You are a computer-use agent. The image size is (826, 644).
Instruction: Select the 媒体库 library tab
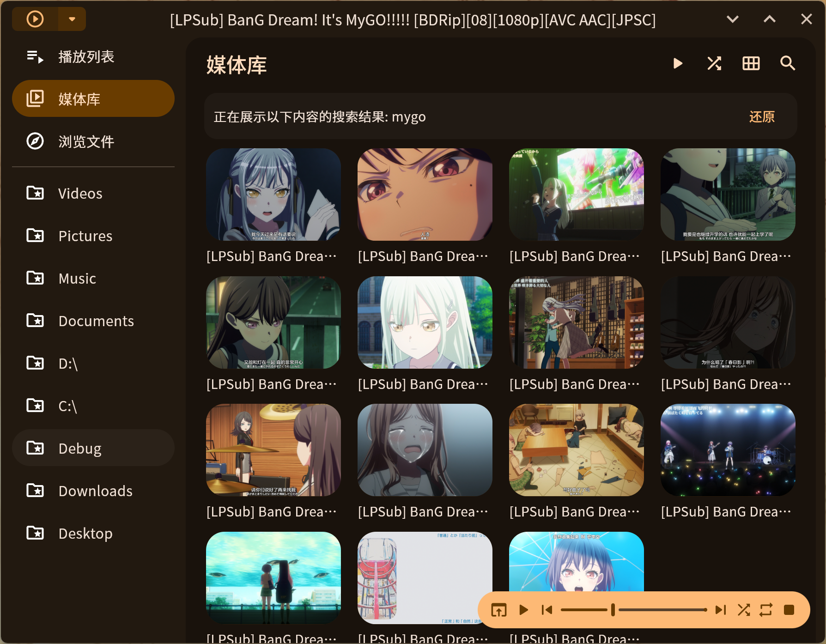(93, 98)
